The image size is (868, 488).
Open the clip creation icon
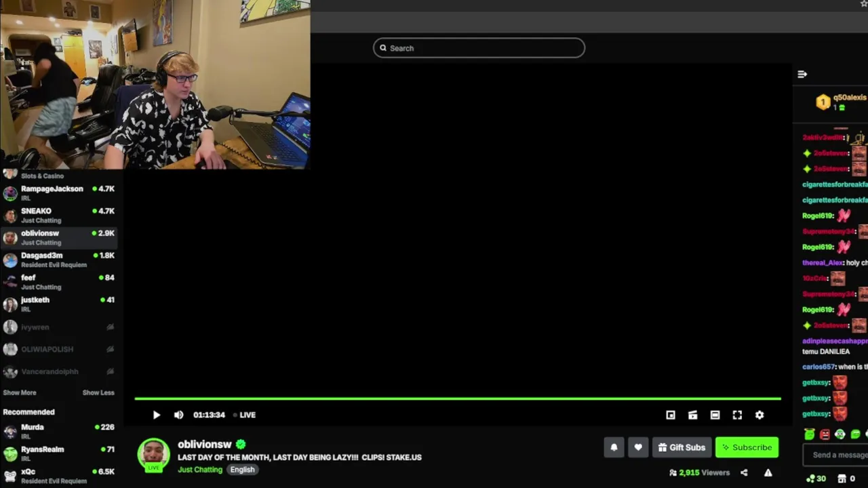pyautogui.click(x=692, y=415)
